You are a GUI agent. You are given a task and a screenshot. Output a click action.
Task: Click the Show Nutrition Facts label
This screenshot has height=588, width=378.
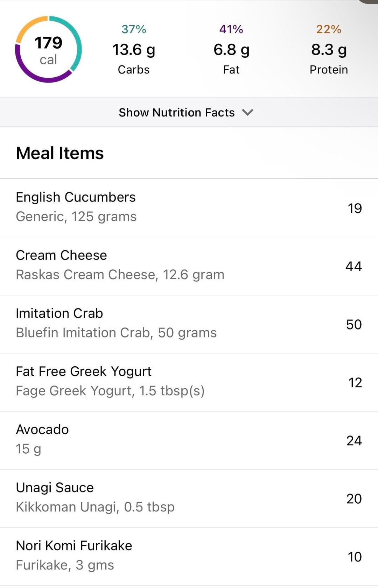(x=176, y=112)
